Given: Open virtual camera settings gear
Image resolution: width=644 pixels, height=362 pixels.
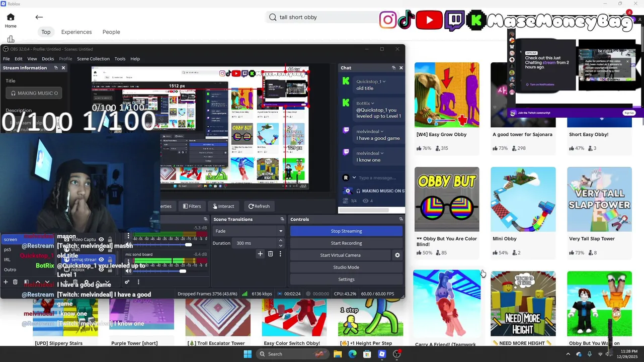Looking at the screenshot, I should [x=397, y=255].
